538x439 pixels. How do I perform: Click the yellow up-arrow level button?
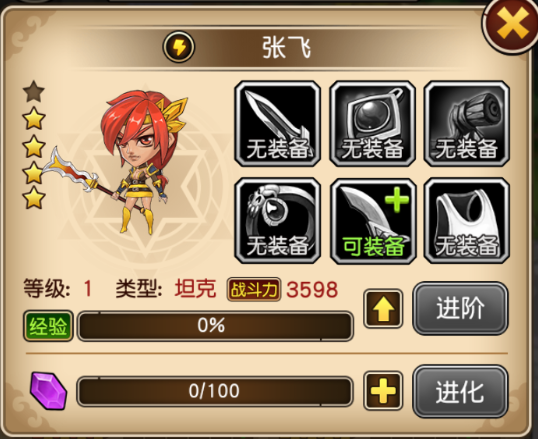(x=383, y=308)
